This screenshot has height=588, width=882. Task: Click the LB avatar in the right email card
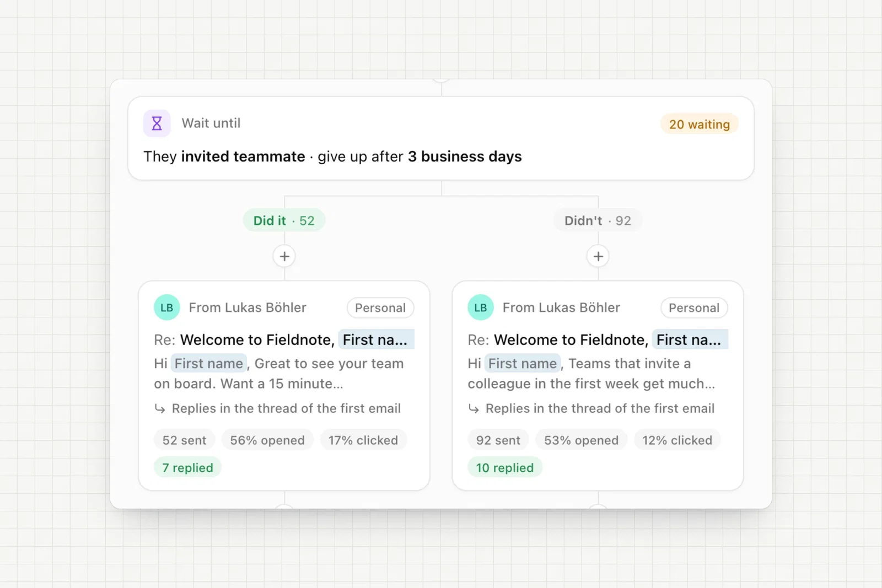(481, 308)
